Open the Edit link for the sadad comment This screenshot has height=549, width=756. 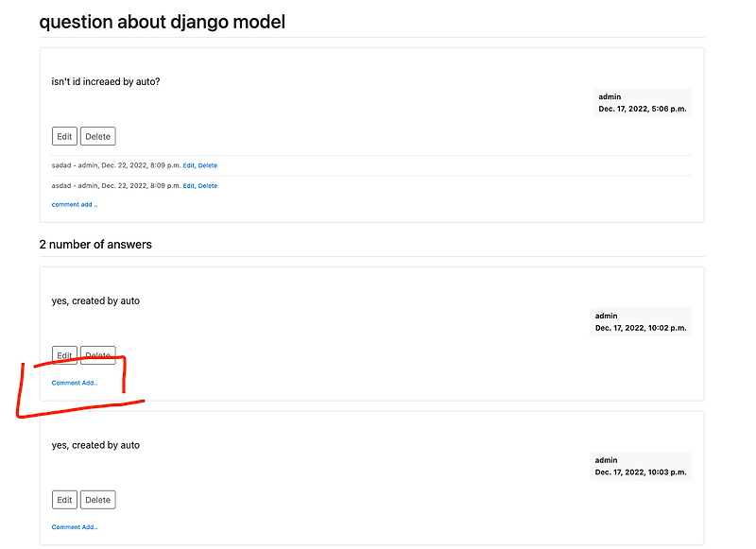[x=188, y=165]
